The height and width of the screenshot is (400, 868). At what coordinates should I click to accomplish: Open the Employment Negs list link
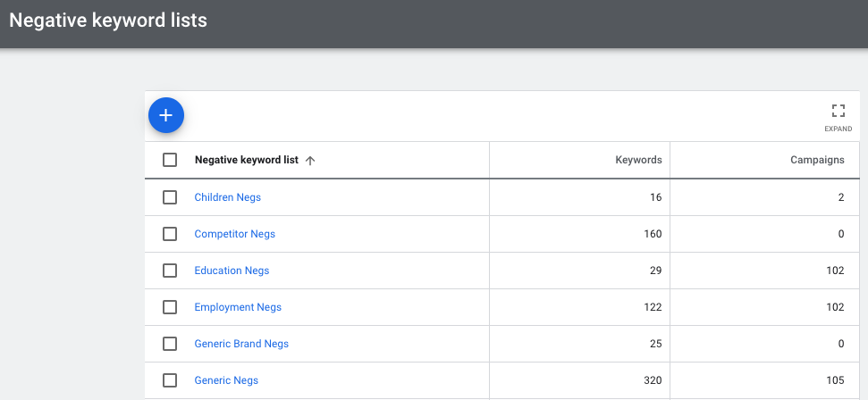coord(238,307)
